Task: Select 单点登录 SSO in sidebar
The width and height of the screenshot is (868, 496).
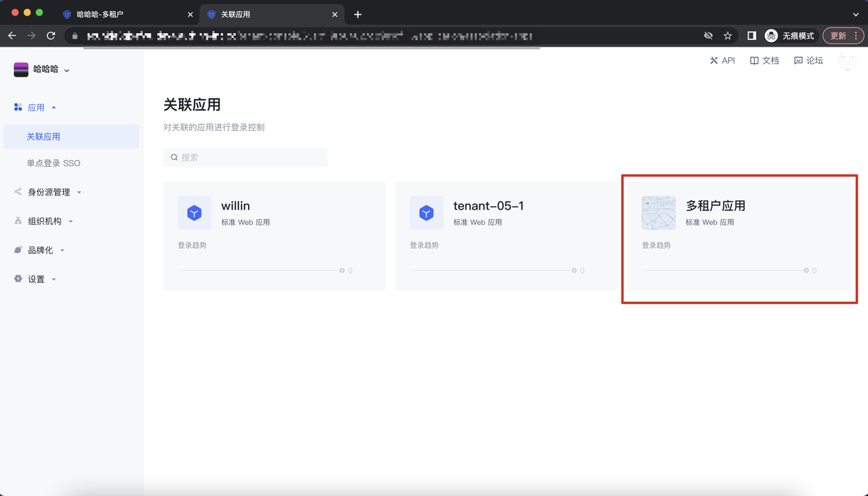Action: [x=54, y=164]
